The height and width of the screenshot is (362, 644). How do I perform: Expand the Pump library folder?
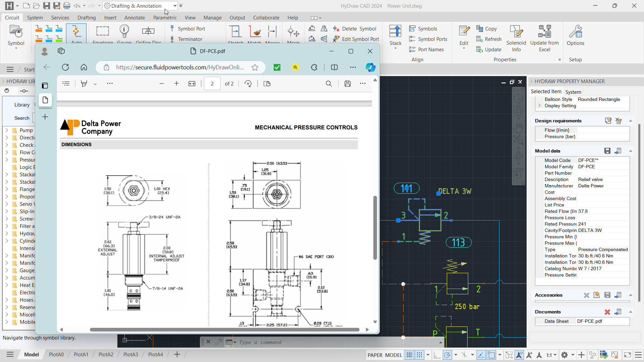click(7, 130)
